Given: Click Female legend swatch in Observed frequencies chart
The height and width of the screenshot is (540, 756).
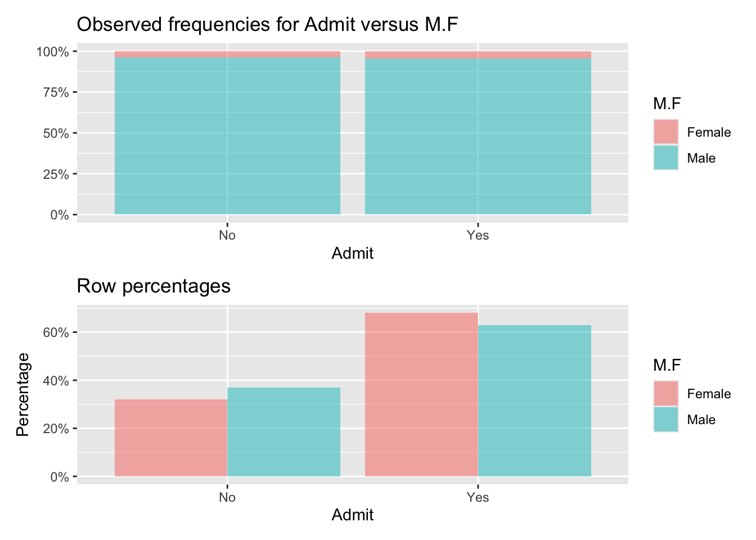Looking at the screenshot, I should point(665,132).
